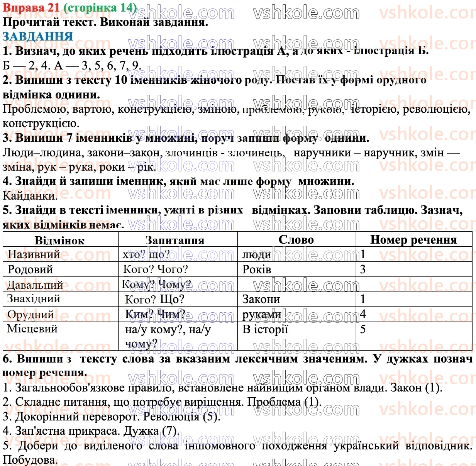Click the word 'руками' in table
Viewport: 476px width, 466px height.
point(262,315)
